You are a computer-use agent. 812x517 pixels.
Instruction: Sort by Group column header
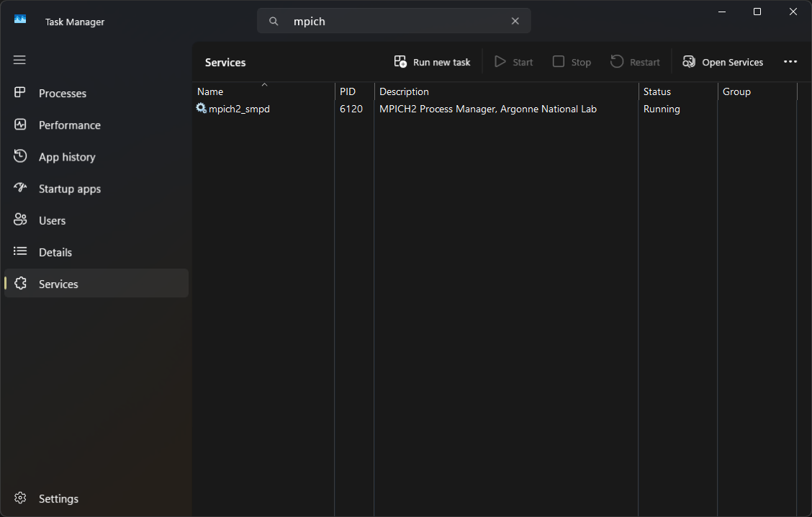pyautogui.click(x=757, y=91)
